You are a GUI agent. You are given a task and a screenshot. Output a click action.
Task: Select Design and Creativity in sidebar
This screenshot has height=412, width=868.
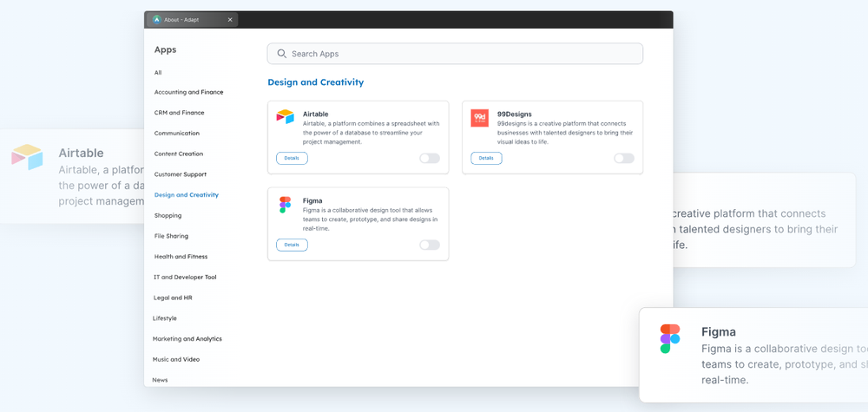(x=186, y=194)
